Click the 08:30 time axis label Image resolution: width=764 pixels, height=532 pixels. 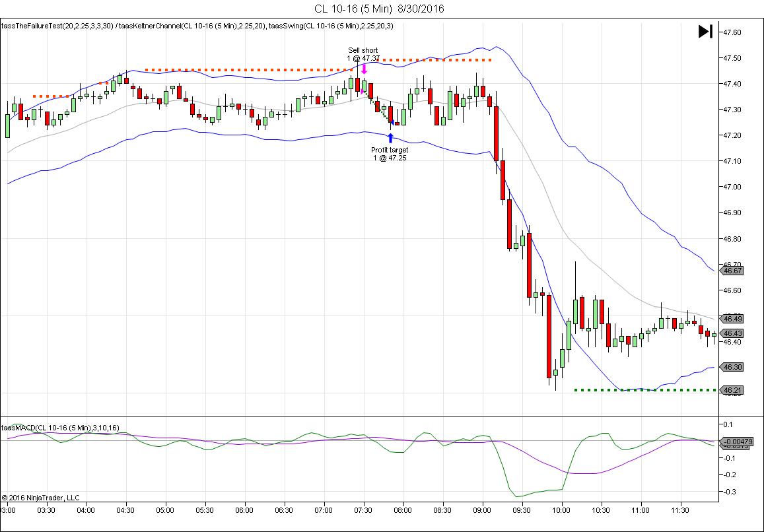click(x=443, y=510)
